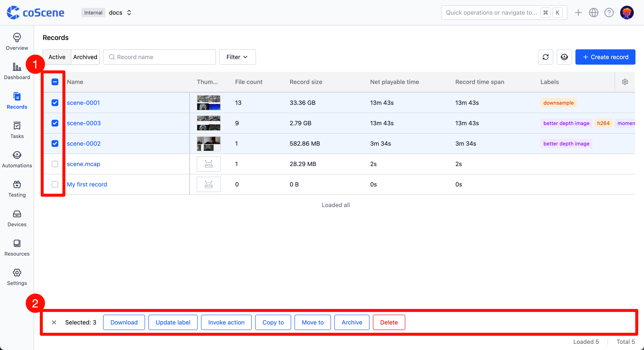Open the help question mark icon
This screenshot has width=644, height=350.
[609, 13]
